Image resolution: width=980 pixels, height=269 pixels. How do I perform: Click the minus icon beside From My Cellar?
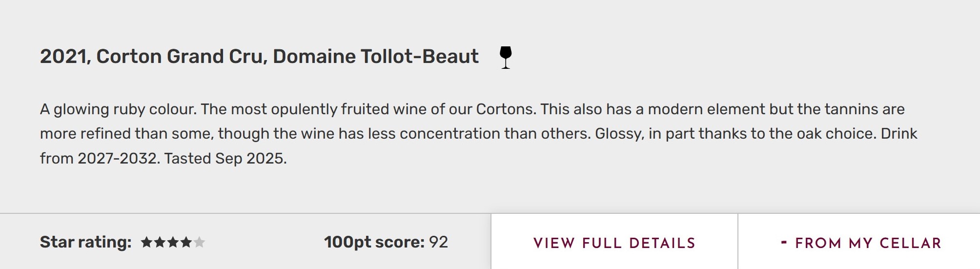coord(784,242)
